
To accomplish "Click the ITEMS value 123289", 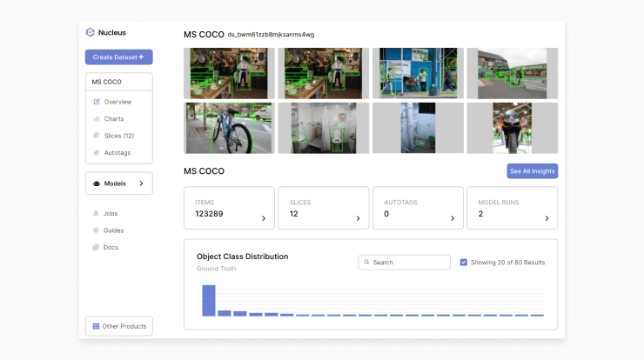I will (209, 213).
